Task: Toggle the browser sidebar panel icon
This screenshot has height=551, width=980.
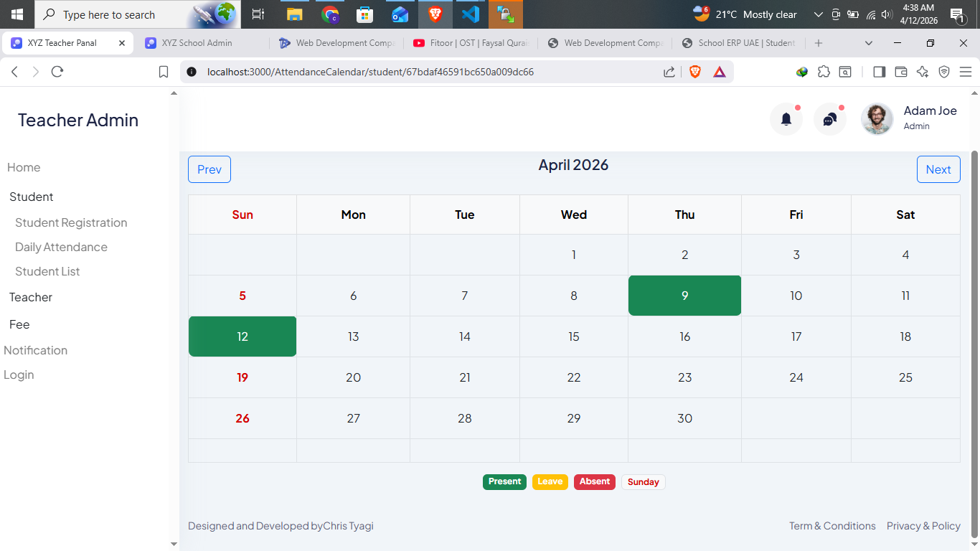Action: (x=879, y=72)
